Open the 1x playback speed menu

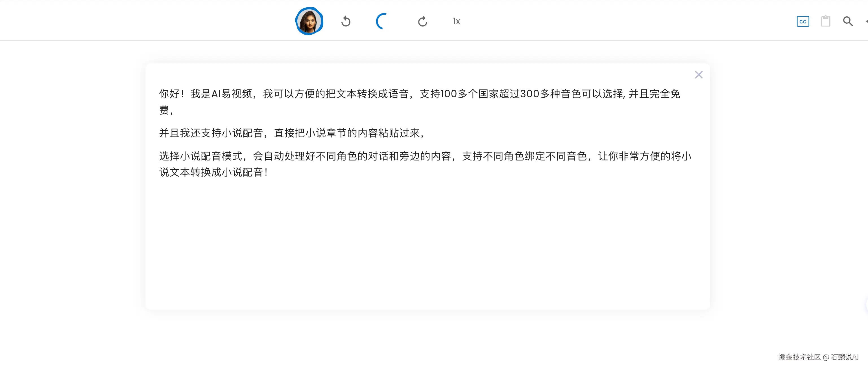(x=456, y=21)
